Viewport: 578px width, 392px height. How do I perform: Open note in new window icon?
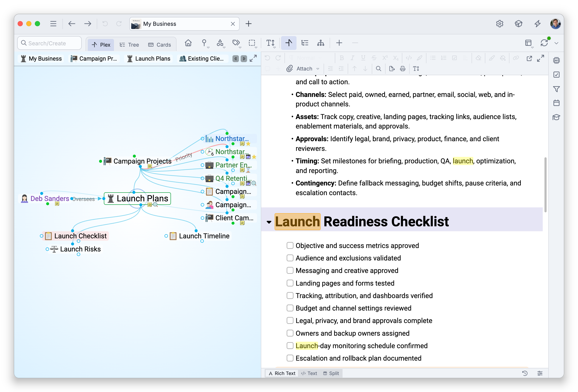point(529,58)
